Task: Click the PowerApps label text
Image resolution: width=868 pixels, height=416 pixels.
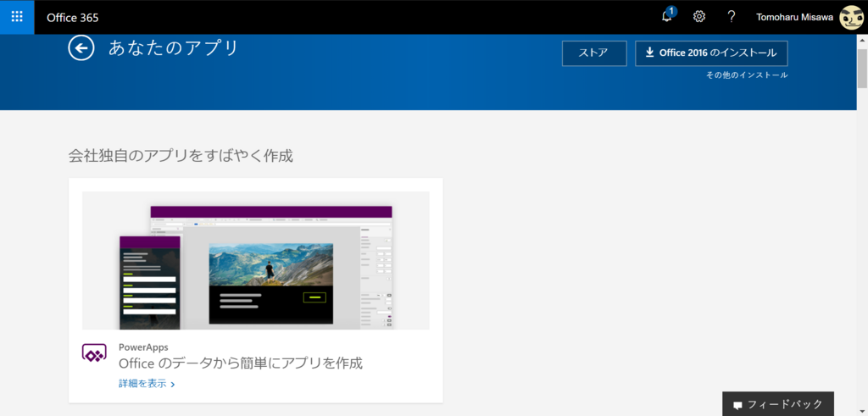Action: [143, 347]
